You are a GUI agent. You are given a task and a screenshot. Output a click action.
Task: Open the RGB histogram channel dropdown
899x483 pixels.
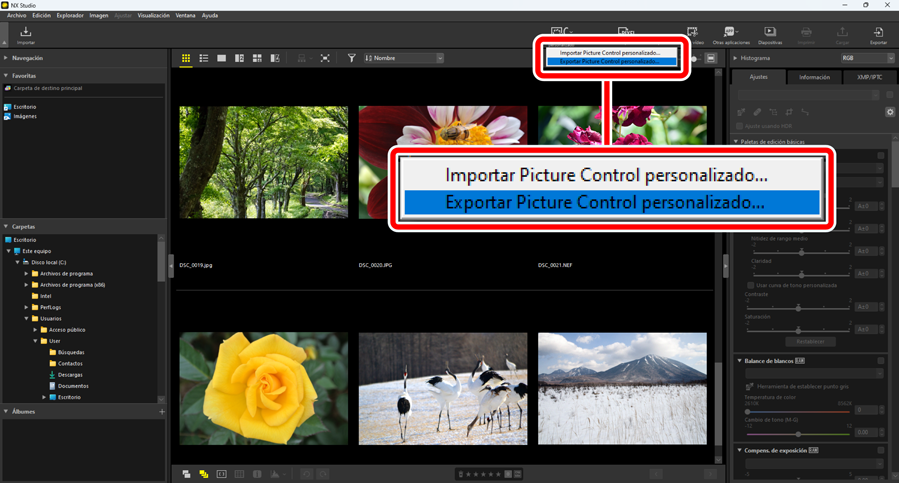(x=867, y=59)
